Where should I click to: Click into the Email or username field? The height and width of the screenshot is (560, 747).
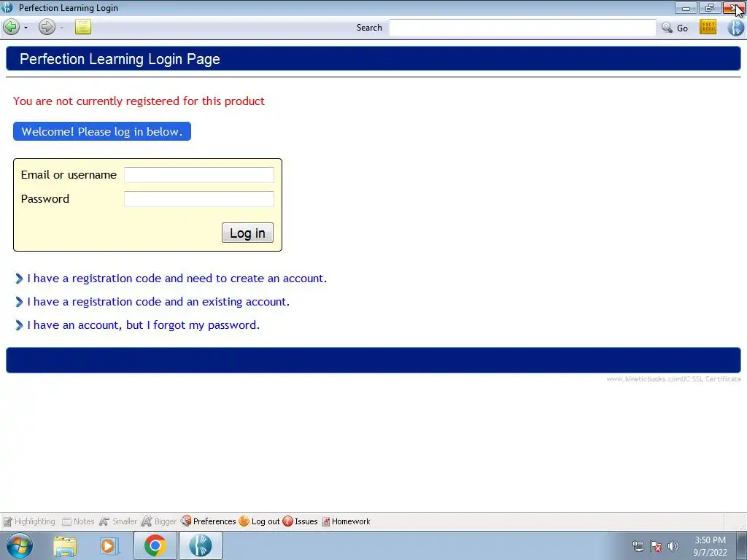(199, 175)
